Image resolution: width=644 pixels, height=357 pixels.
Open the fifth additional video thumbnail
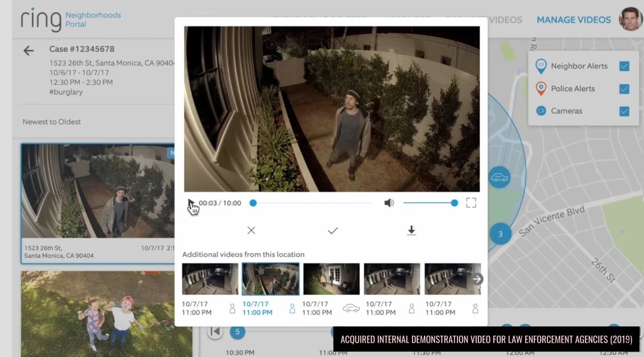(453, 279)
